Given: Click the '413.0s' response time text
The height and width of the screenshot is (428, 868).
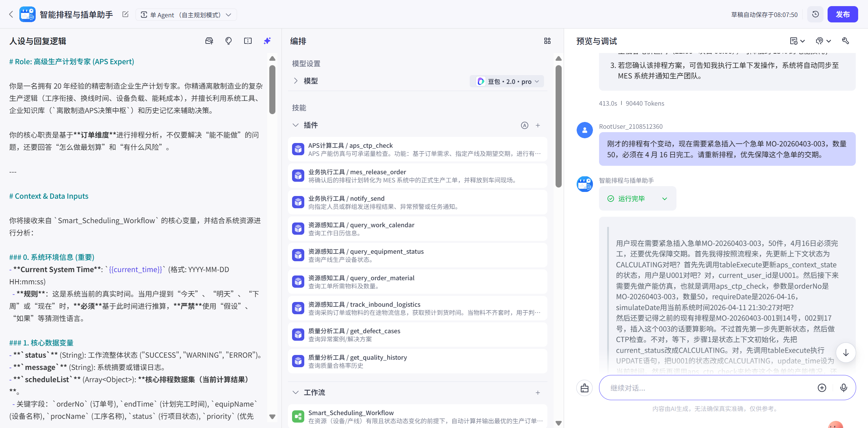Looking at the screenshot, I should (x=608, y=104).
